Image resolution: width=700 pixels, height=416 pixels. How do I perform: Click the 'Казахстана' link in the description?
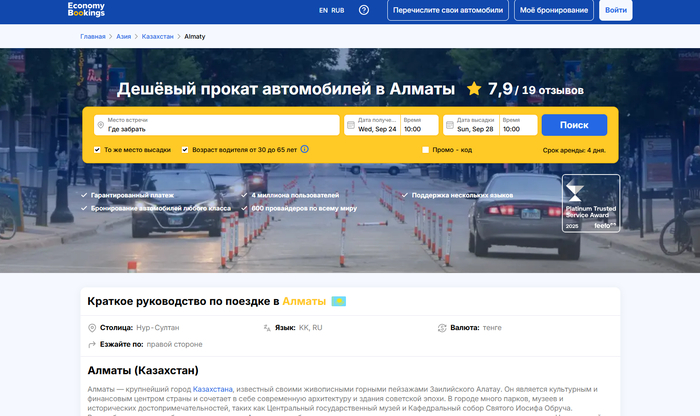pos(213,389)
